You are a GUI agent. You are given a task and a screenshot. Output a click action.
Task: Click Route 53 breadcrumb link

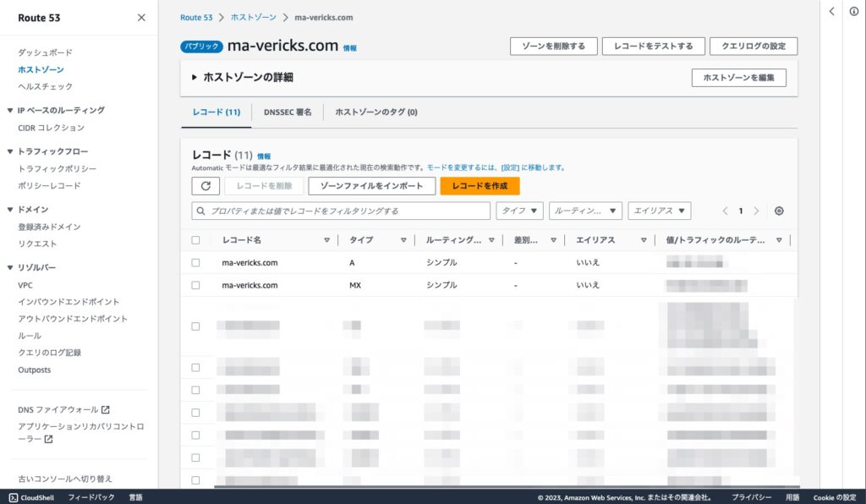196,18
